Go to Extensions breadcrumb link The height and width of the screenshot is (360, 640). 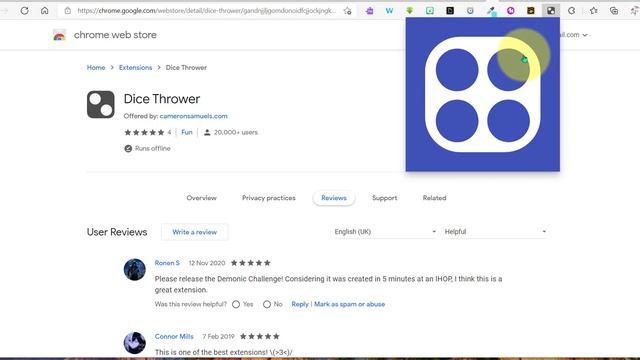136,68
